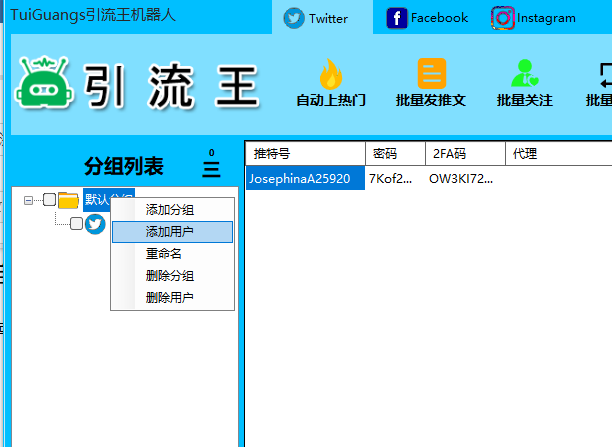Image resolution: width=612 pixels, height=447 pixels.
Task: Collapse the default group tree node
Action: click(29, 200)
